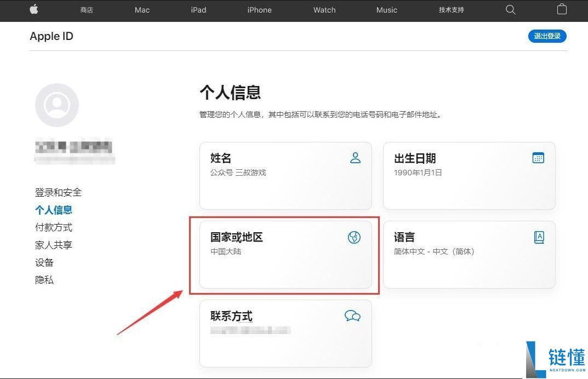Click the chat bubbles icon on 联系方式 card
This screenshot has height=379, width=588.
click(x=352, y=316)
